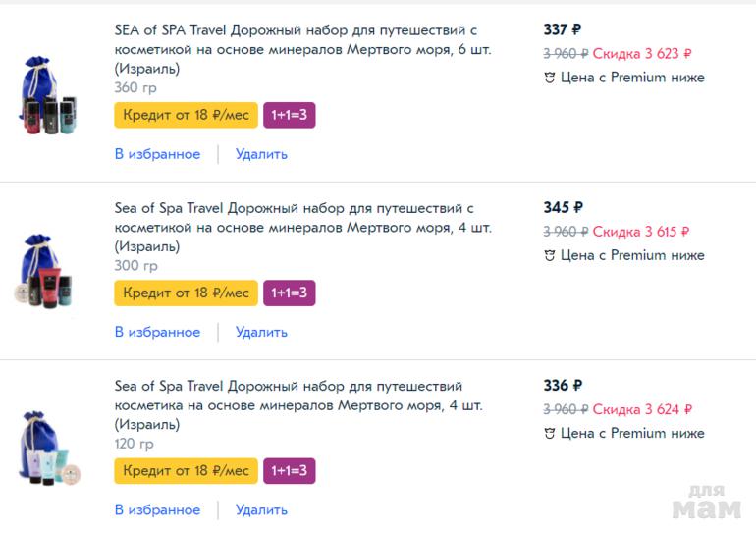Click 1+1=3 promo badge on 120 гр item

290,471
